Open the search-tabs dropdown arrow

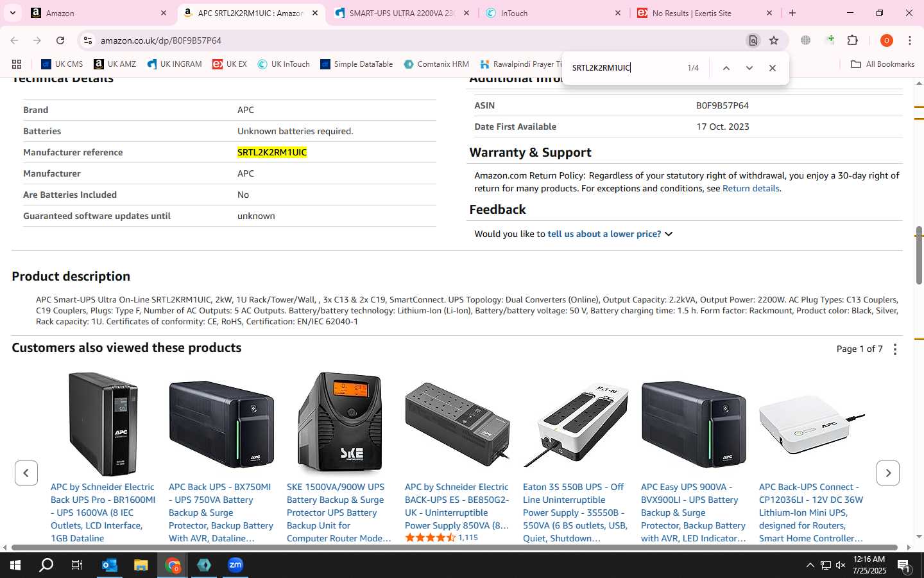13,13
